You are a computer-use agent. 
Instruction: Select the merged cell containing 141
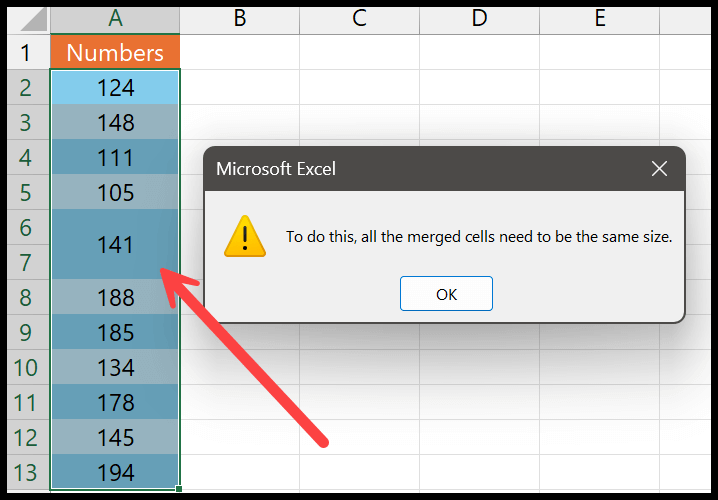[x=115, y=245]
